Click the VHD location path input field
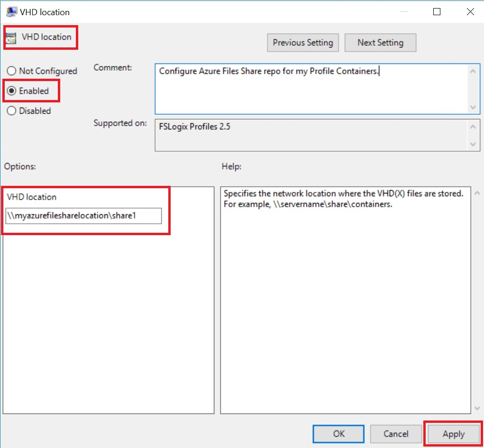Image resolution: width=484 pixels, height=448 pixels. tap(83, 216)
